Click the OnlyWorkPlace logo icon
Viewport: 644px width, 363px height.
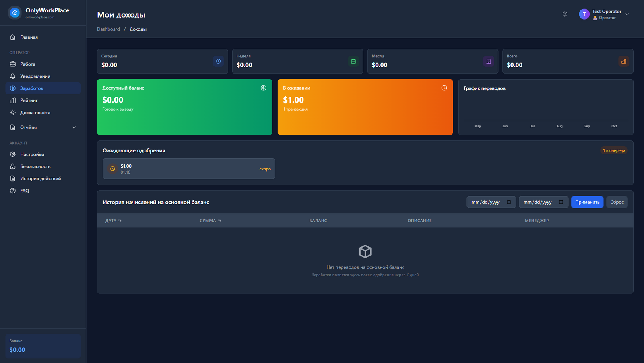pos(15,13)
